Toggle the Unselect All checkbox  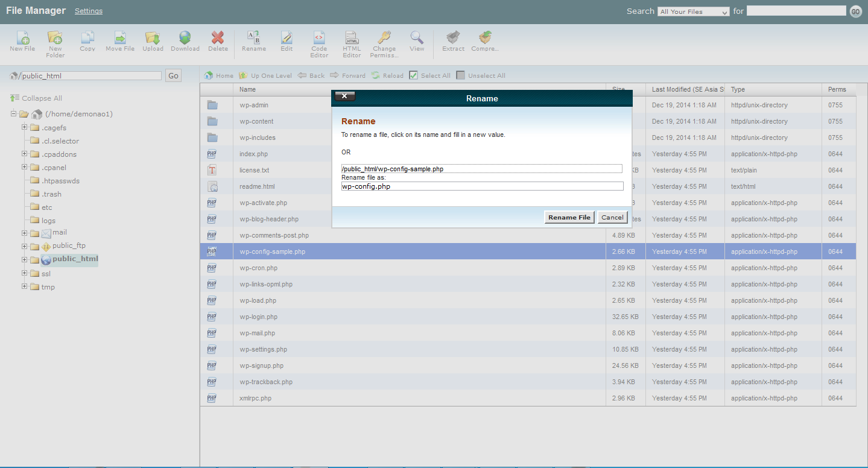[x=461, y=75]
